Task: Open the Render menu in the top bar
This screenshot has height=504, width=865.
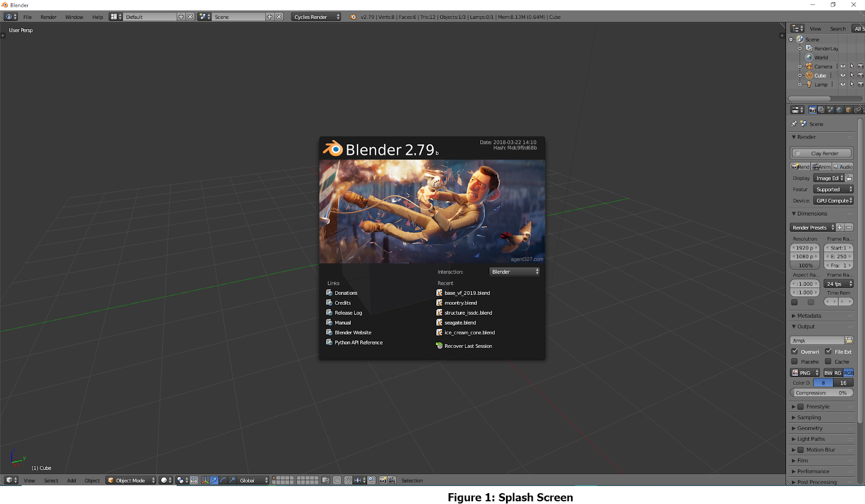Action: coord(49,17)
